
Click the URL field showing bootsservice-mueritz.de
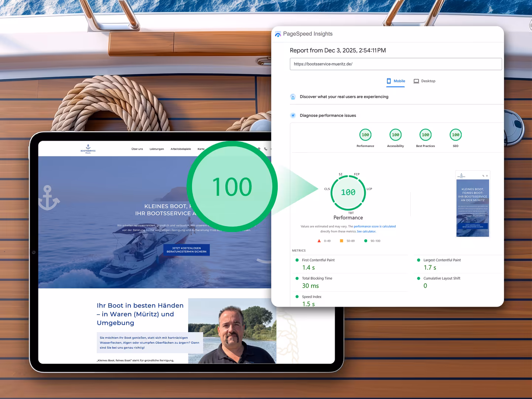pos(396,64)
